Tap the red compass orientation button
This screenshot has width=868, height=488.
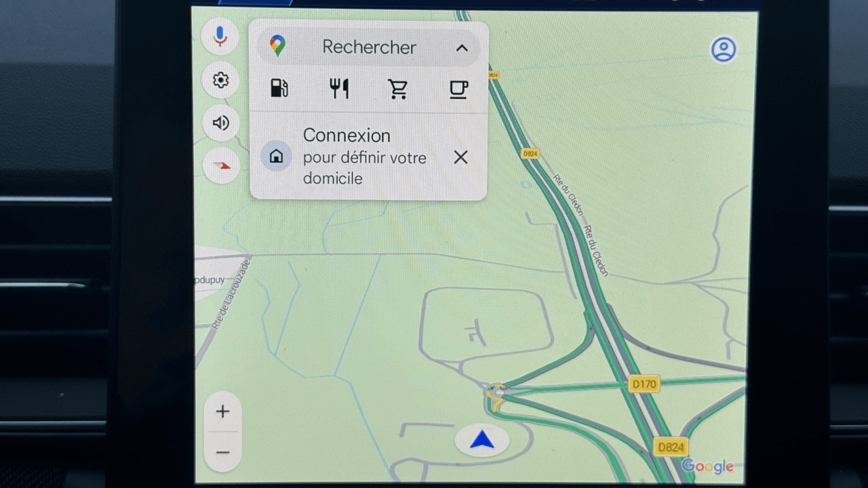221,165
